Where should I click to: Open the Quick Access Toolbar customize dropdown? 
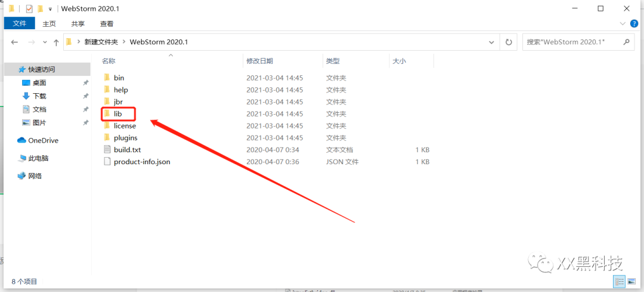[50, 8]
